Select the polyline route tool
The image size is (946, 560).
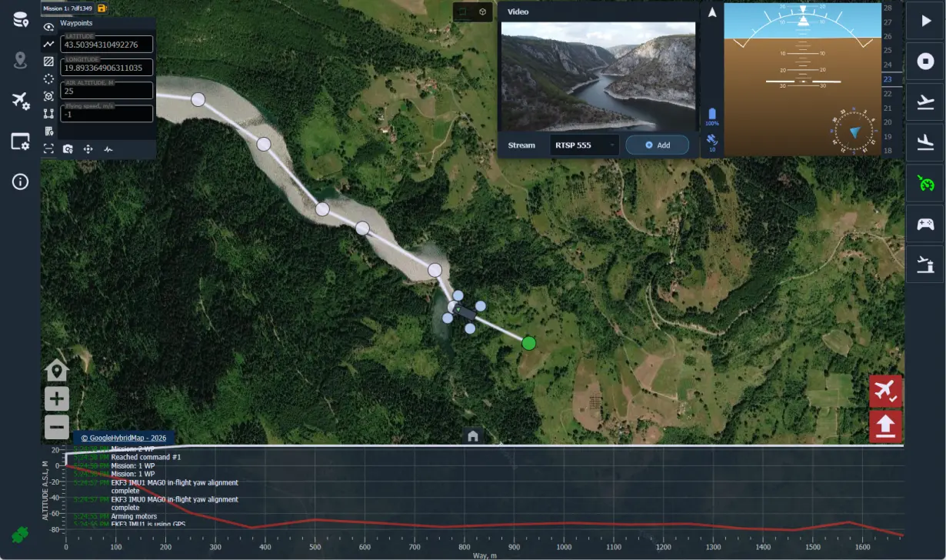click(x=48, y=44)
